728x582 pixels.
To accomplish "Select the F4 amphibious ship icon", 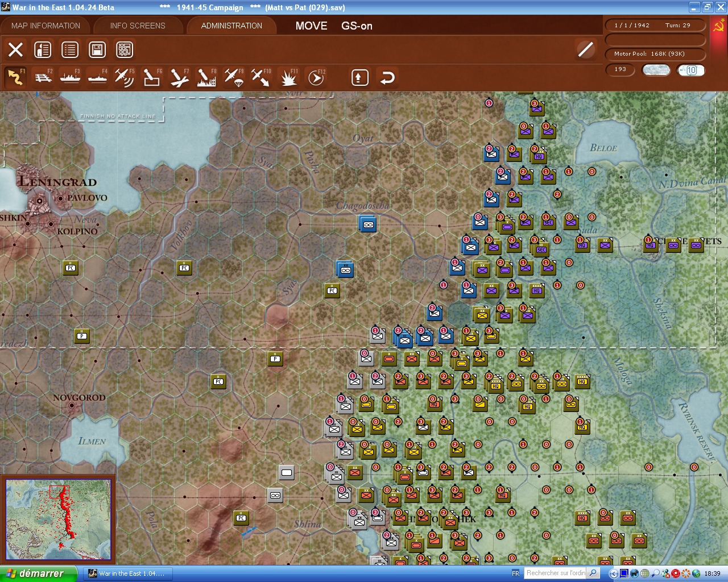I will click(98, 77).
